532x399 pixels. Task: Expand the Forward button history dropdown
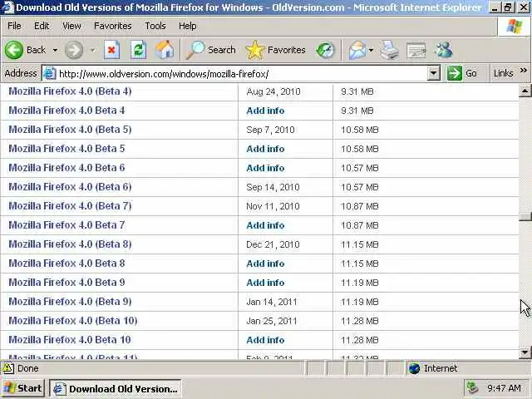[x=92, y=50]
